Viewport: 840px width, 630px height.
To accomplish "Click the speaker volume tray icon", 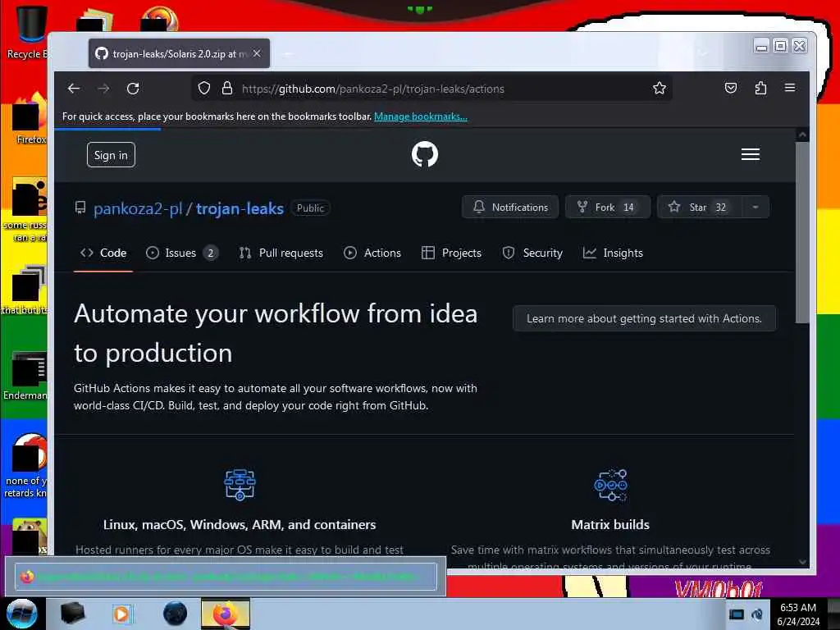I will pyautogui.click(x=757, y=614).
